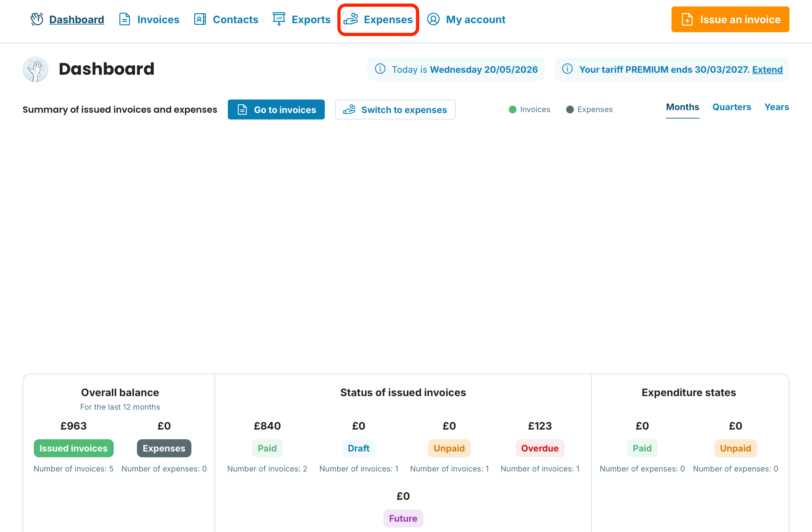Open the Contacts menu item
The height and width of the screenshot is (532, 812).
(x=236, y=19)
